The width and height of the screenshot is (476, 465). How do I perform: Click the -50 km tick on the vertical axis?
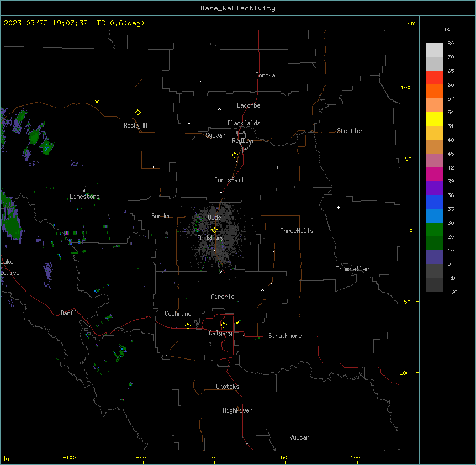(x=405, y=302)
